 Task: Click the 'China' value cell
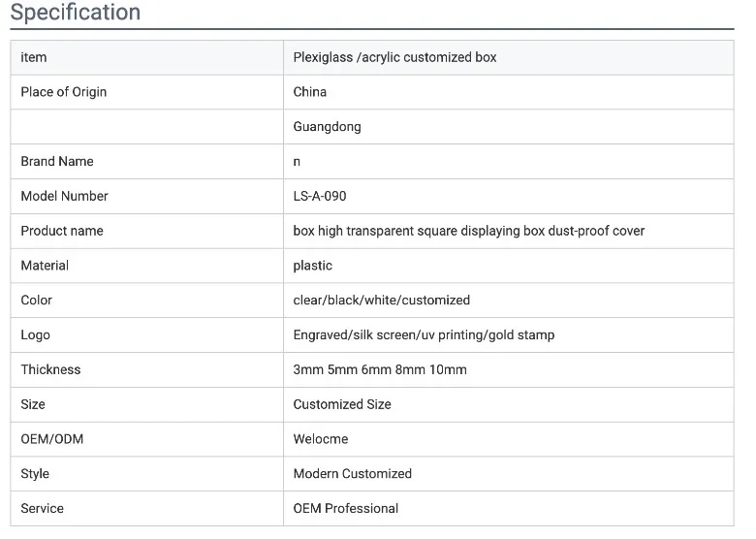(310, 92)
